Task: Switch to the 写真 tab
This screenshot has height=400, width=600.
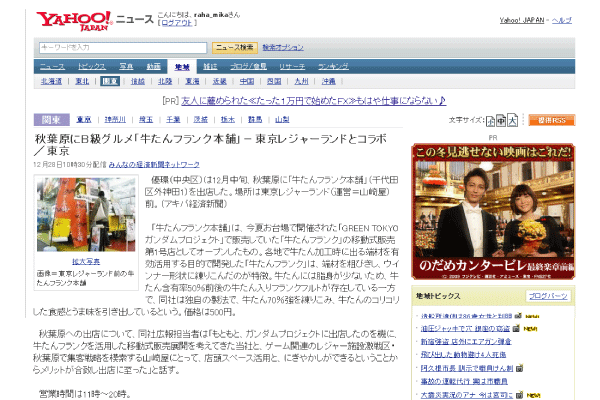Action: 126,67
